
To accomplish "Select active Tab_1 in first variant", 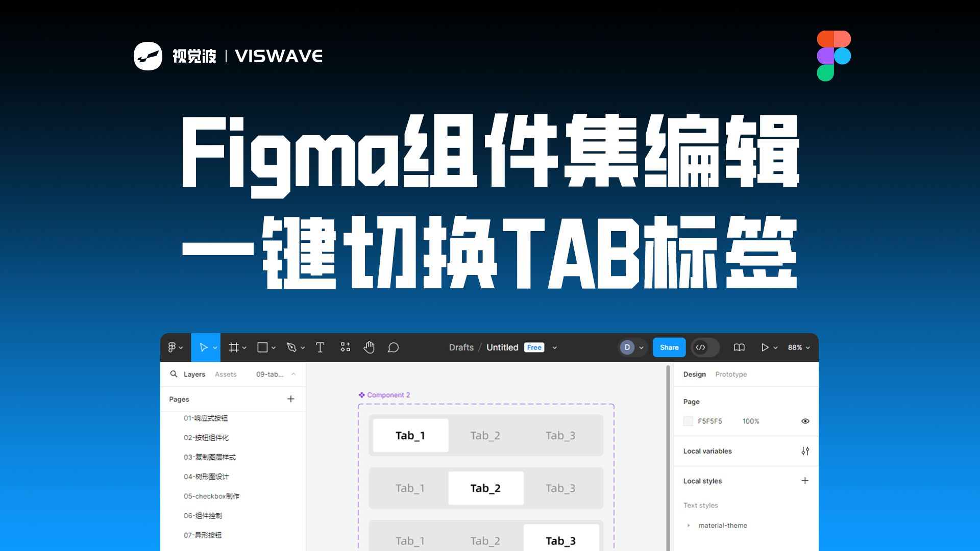I will [x=410, y=435].
